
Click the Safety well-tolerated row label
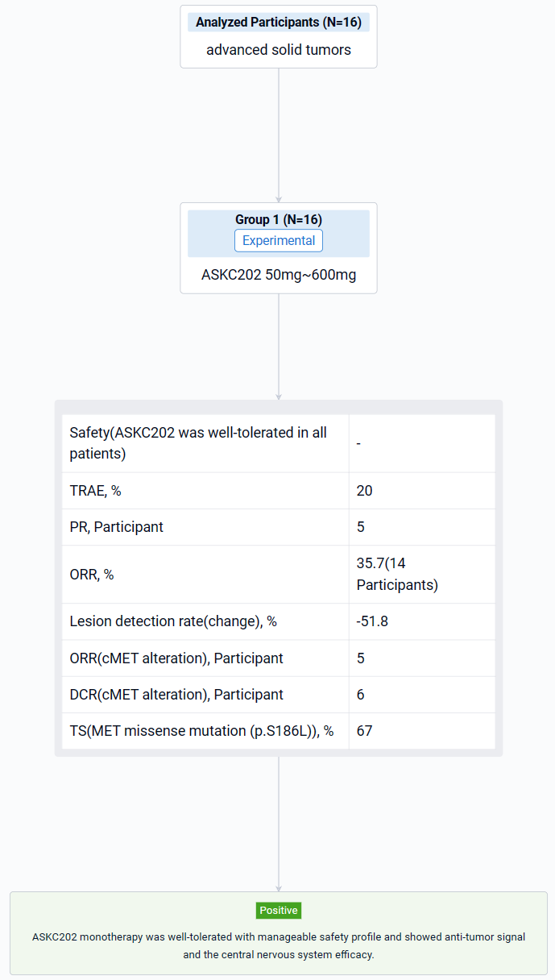pyautogui.click(x=198, y=443)
